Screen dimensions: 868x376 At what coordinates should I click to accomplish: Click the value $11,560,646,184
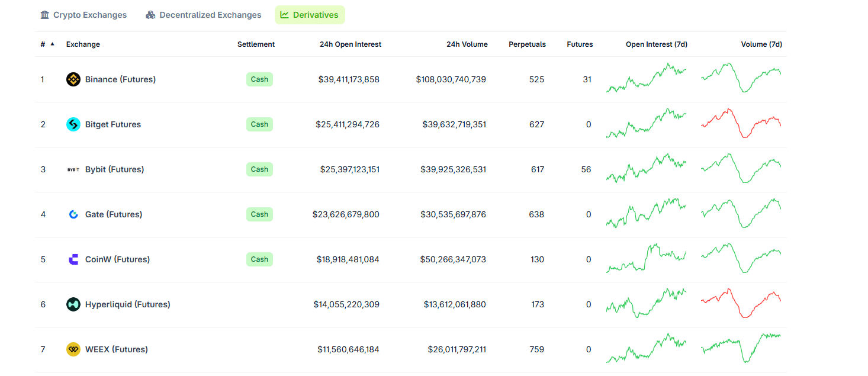click(x=349, y=349)
